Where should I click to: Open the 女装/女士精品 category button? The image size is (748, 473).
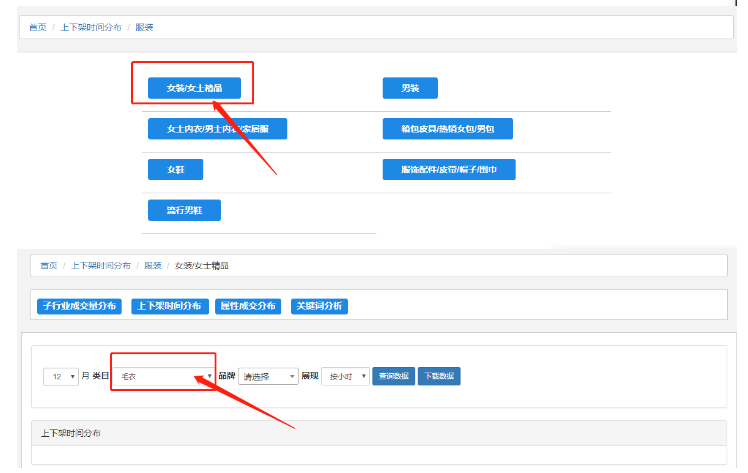pos(194,88)
